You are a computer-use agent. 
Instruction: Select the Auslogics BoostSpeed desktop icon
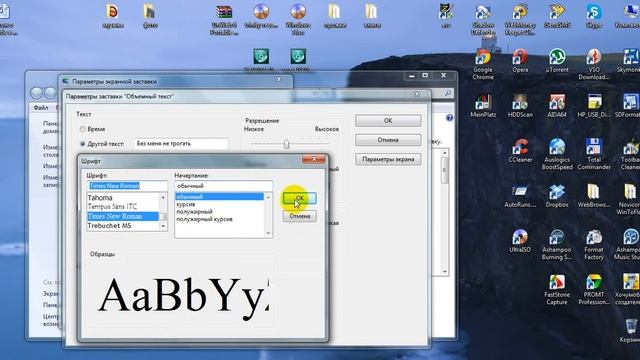[x=557, y=154]
